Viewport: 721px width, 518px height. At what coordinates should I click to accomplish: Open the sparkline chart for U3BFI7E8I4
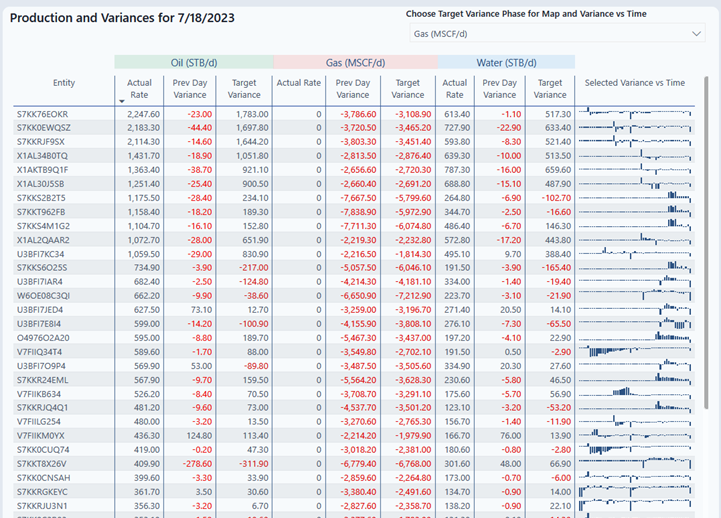[x=635, y=323]
